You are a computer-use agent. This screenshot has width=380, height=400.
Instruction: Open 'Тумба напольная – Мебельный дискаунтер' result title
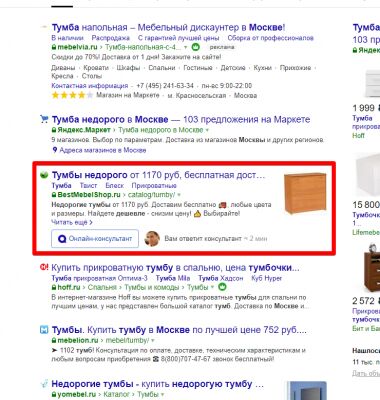(168, 27)
